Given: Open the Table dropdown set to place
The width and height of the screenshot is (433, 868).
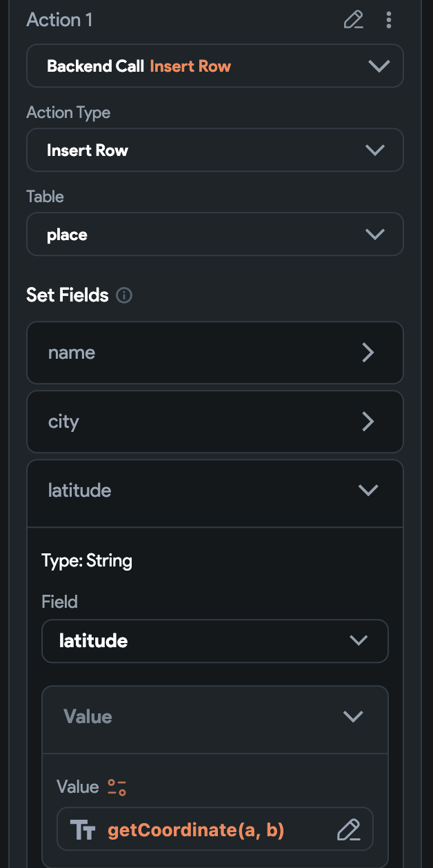Looking at the screenshot, I should coord(374,235).
